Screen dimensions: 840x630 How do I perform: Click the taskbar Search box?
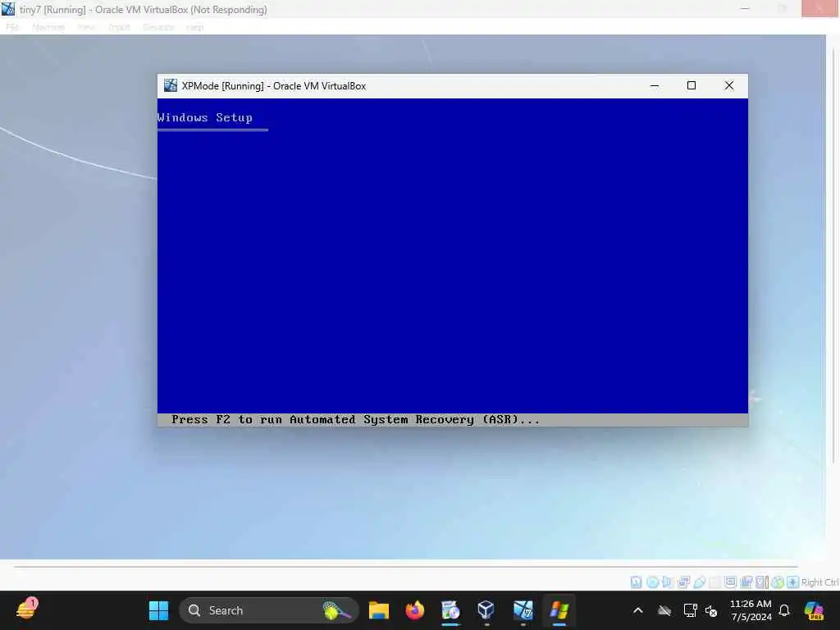tap(268, 610)
